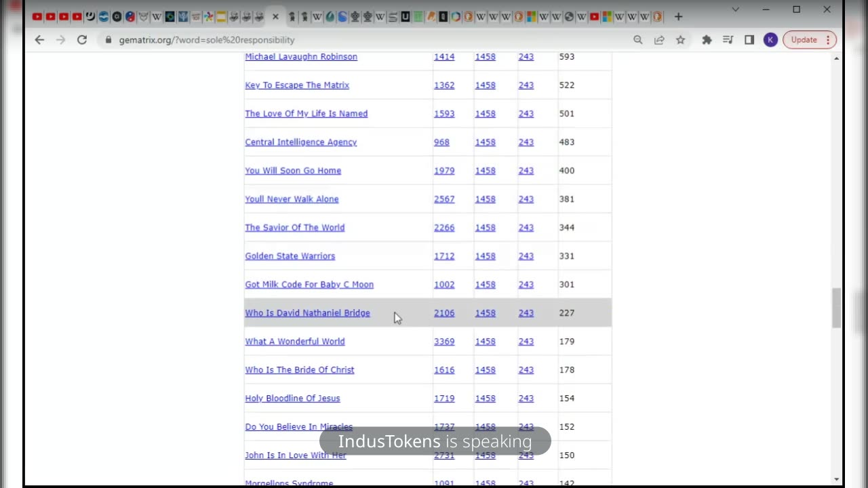Click value 1712 in Golden State Warriors row
Screen dimensions: 868x488
click(444, 256)
